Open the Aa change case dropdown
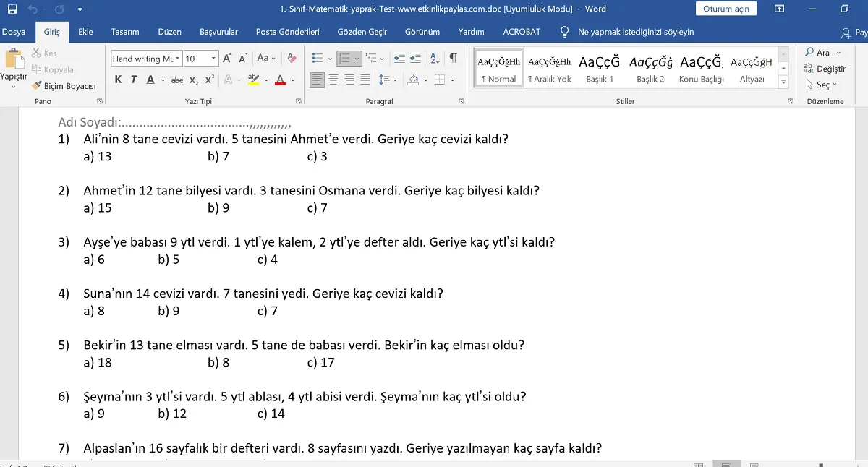 265,59
